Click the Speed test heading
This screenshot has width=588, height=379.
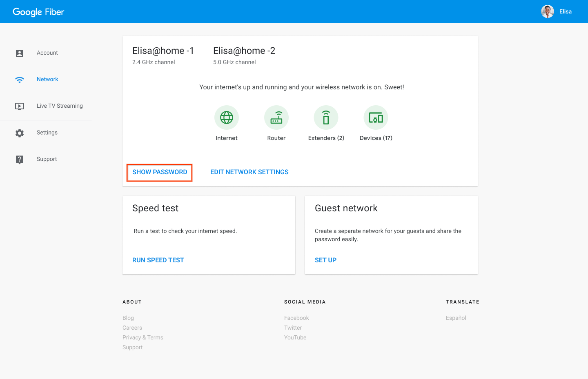coord(155,208)
